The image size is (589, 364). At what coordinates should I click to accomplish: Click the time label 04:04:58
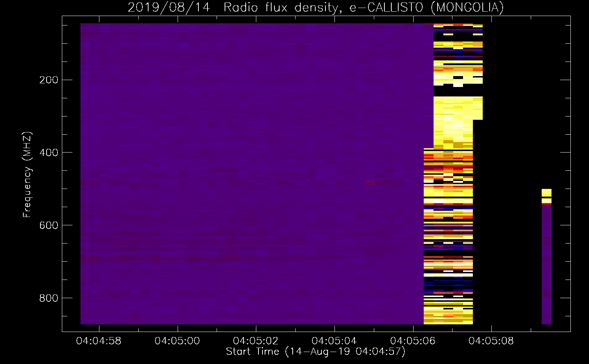(99, 341)
